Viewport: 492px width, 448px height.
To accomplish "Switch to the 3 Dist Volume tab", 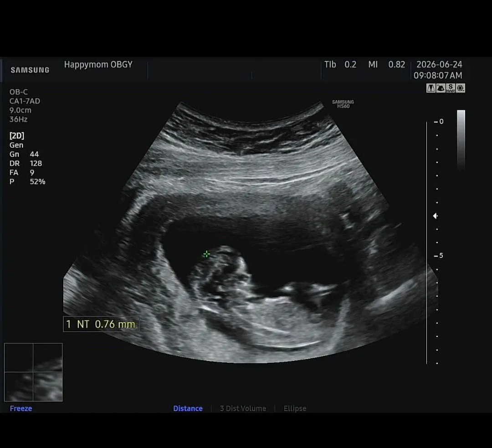I will pyautogui.click(x=243, y=408).
